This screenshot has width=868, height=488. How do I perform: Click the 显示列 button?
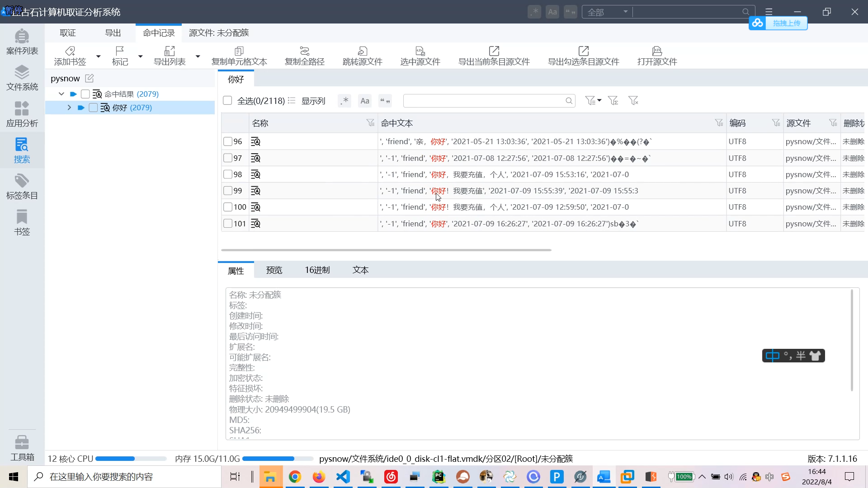(x=313, y=101)
